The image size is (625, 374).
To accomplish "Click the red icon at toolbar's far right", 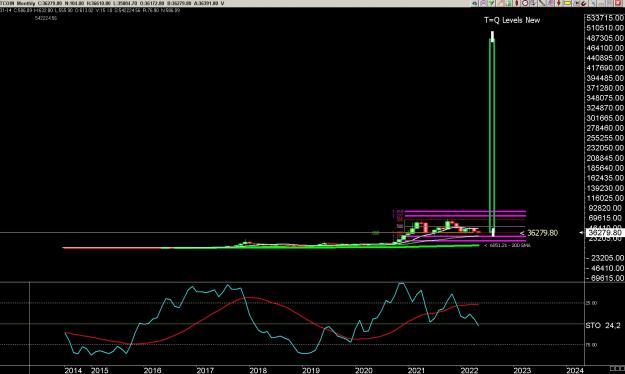I will point(617,3).
